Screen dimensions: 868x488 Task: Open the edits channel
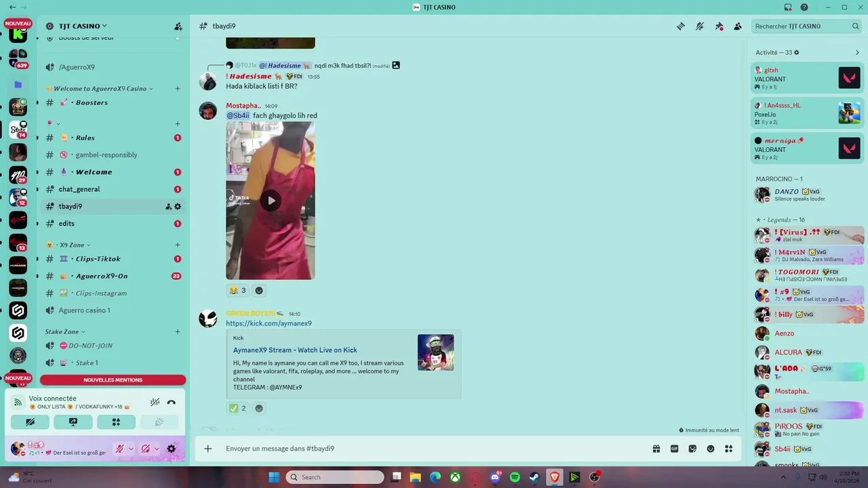(113, 223)
